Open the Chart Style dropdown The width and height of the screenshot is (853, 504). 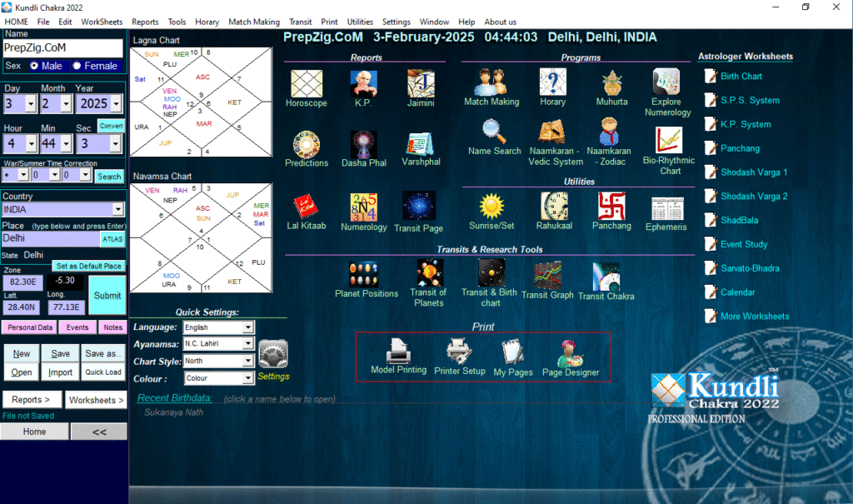pos(247,361)
